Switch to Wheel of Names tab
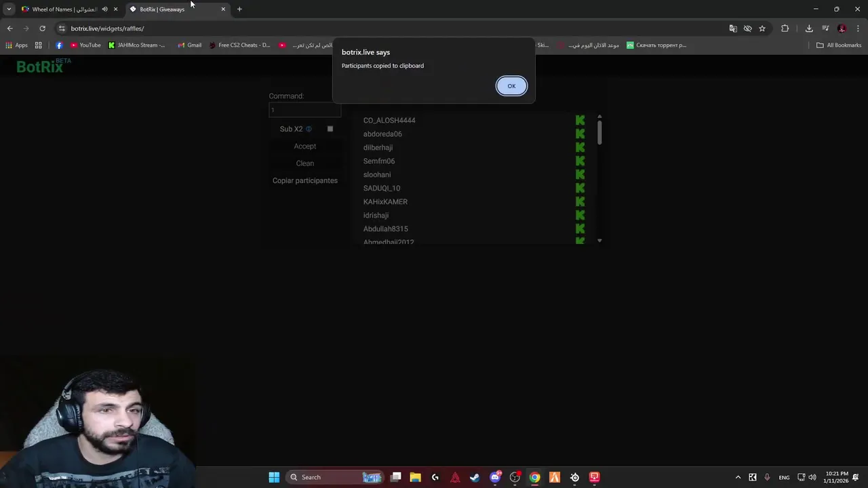This screenshot has width=868, height=488. coord(64,9)
